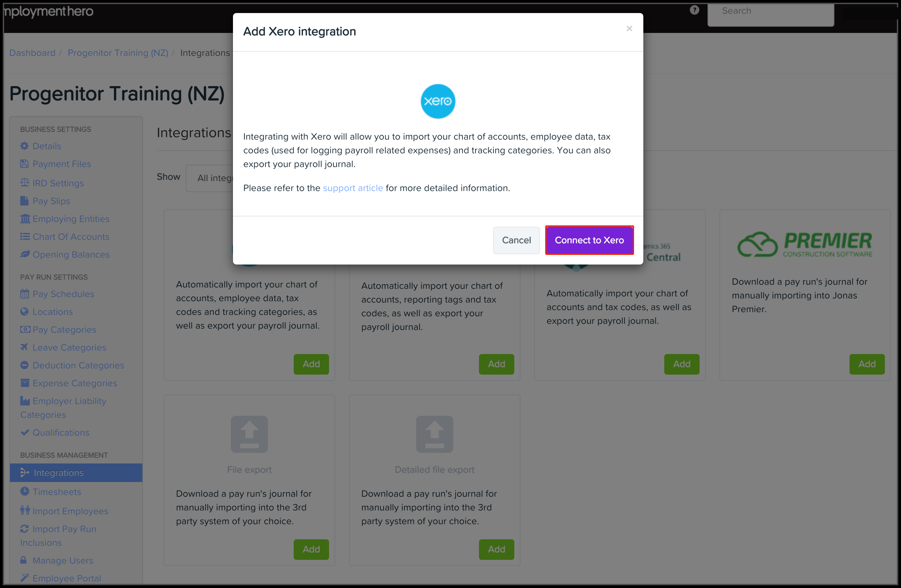Click the File export upload icon

click(249, 434)
